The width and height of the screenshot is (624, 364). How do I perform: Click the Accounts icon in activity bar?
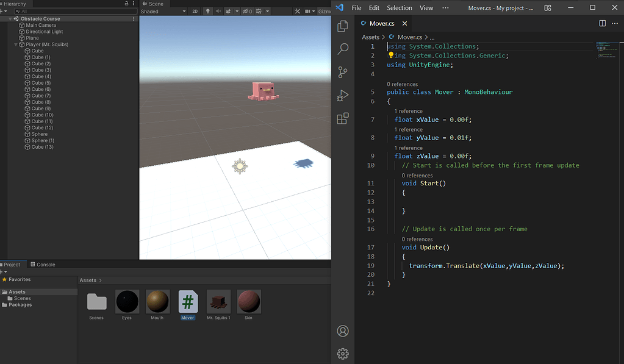pyautogui.click(x=343, y=331)
